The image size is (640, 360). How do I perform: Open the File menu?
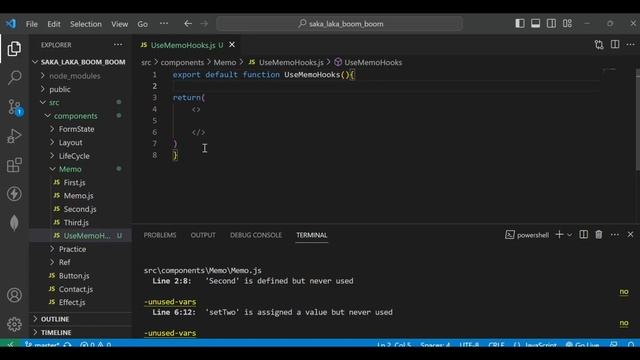coord(31,24)
